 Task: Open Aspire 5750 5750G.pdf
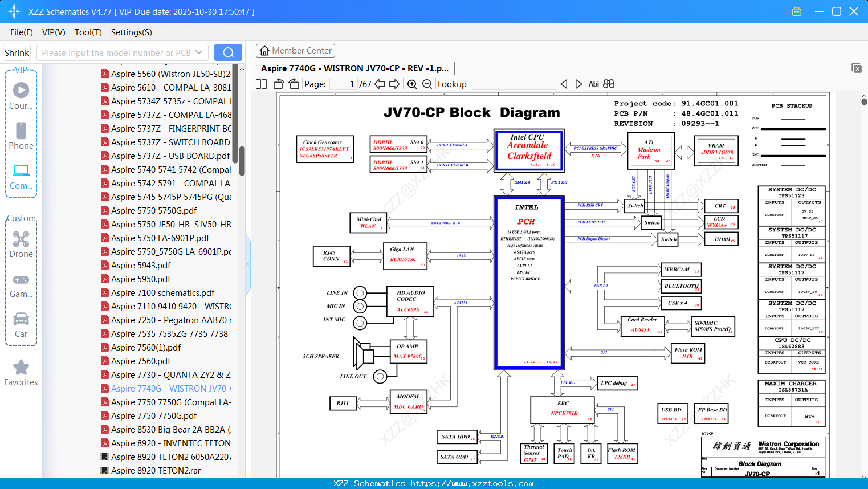(154, 210)
